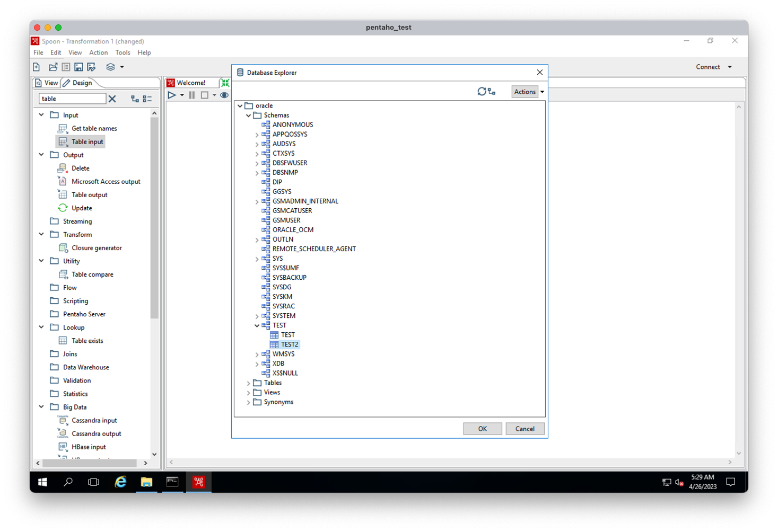The height and width of the screenshot is (532, 778).
Task: Click the green shrink arrows tab icon
Action: 225,83
